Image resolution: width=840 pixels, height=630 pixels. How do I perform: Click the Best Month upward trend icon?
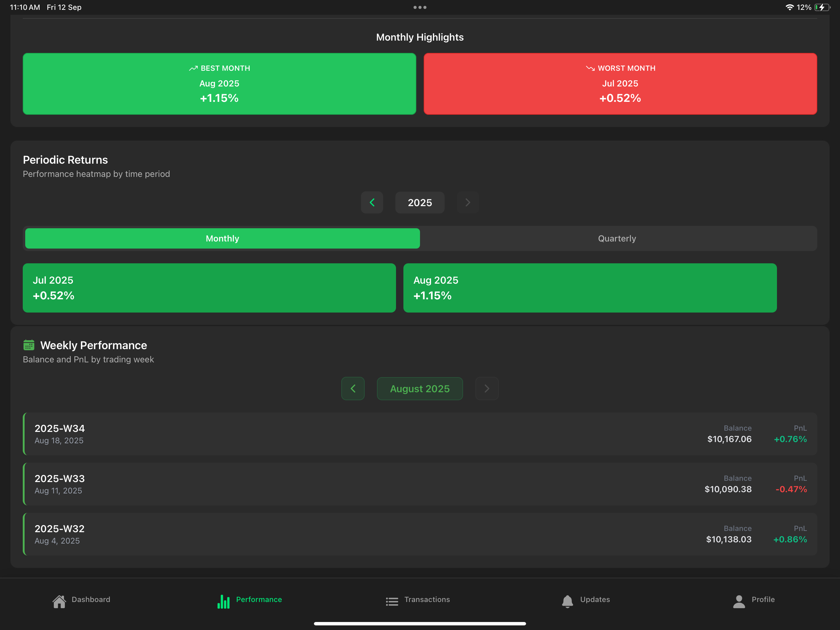click(x=193, y=68)
